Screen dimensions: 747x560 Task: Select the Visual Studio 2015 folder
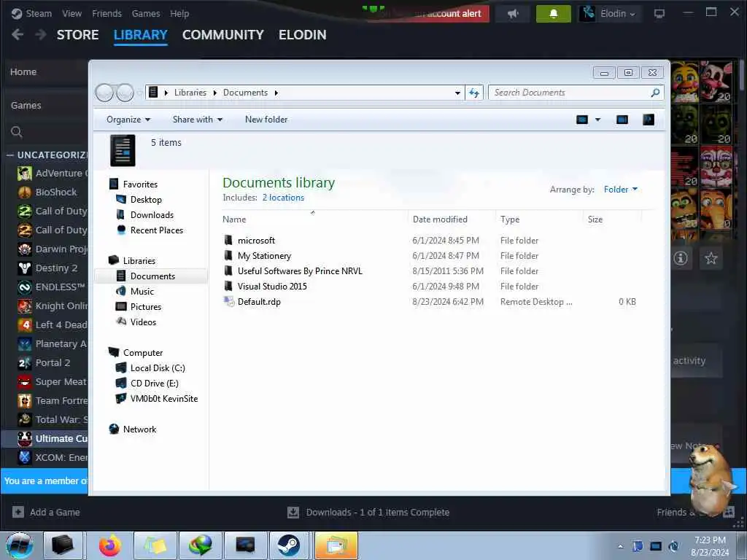(x=272, y=286)
